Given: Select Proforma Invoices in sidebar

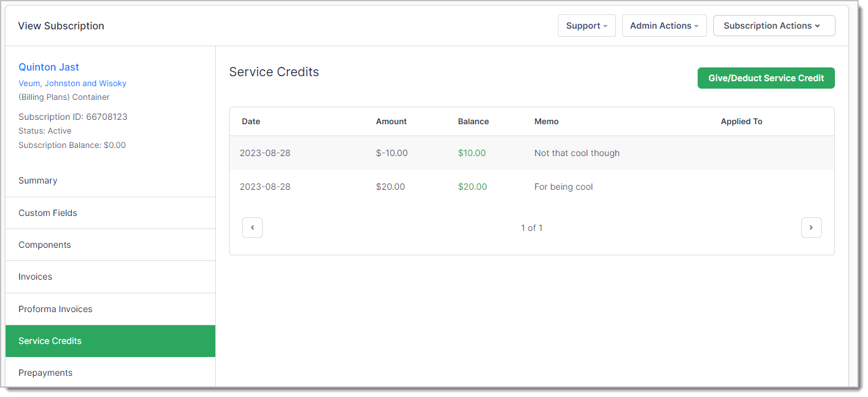Looking at the screenshot, I should [56, 309].
